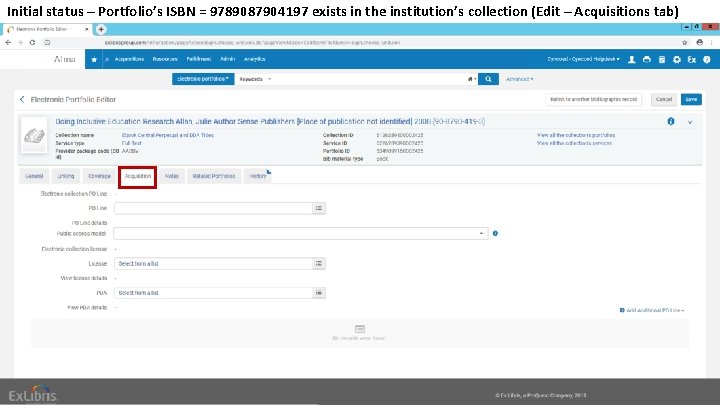This screenshot has width=720, height=405.
Task: Reload the page in browser
Action: (x=32, y=42)
